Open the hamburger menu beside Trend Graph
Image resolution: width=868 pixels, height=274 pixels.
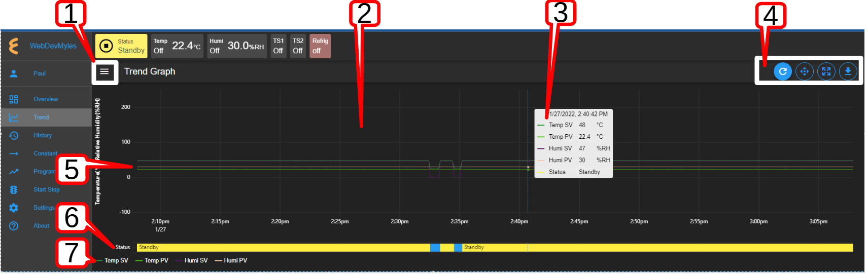[x=105, y=72]
